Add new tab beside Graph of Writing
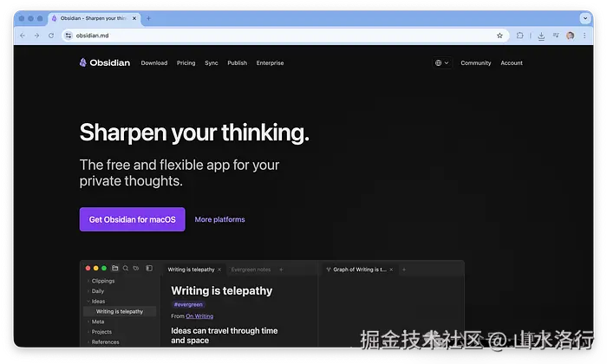This screenshot has height=364, width=607. tap(404, 270)
